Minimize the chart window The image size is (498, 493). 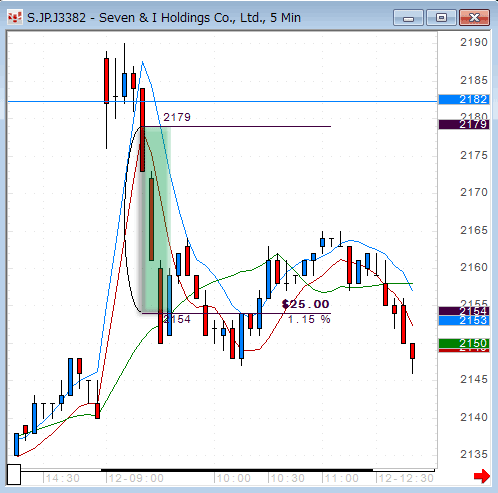pyautogui.click(x=408, y=18)
